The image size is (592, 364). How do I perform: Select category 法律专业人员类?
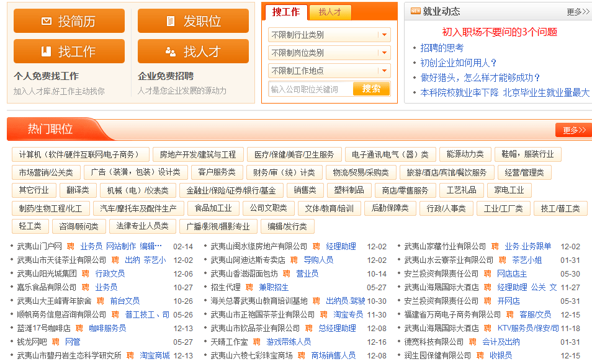[142, 226]
